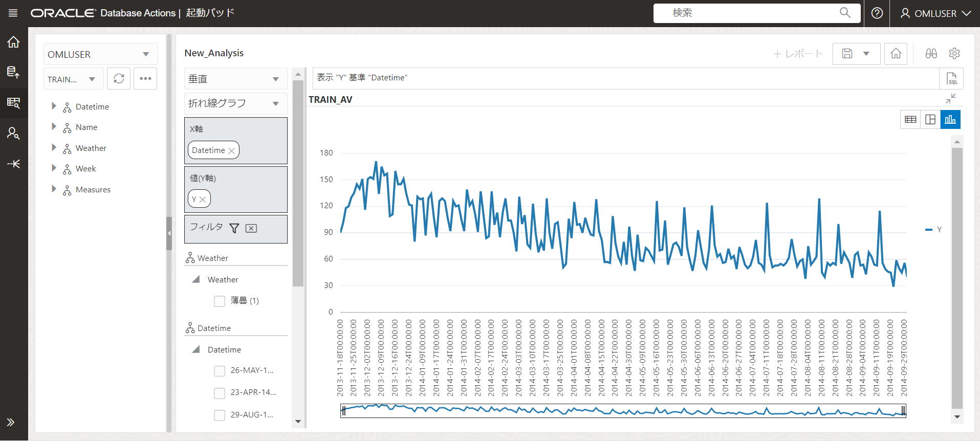Show the SQL for this query

click(952, 78)
